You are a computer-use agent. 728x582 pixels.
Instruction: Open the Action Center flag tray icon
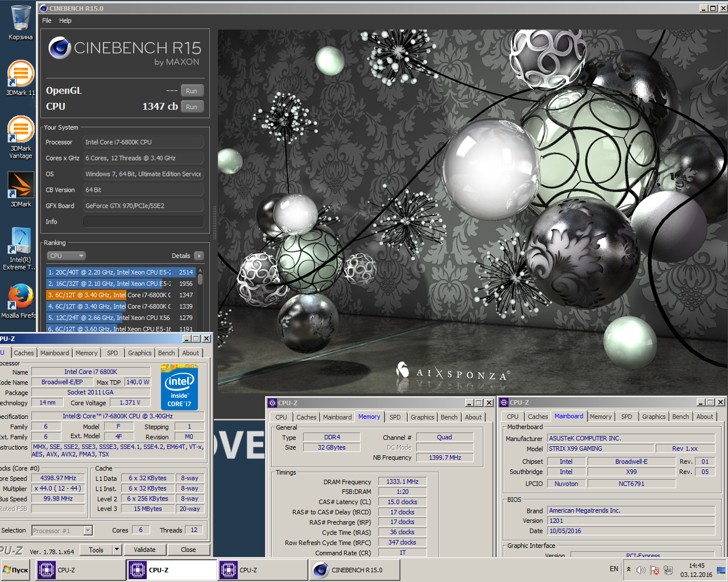(655, 570)
